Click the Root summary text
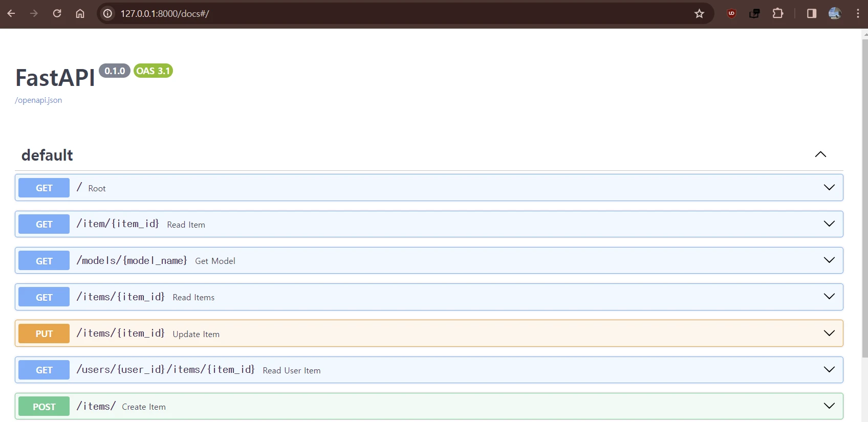This screenshot has height=422, width=868. point(97,188)
